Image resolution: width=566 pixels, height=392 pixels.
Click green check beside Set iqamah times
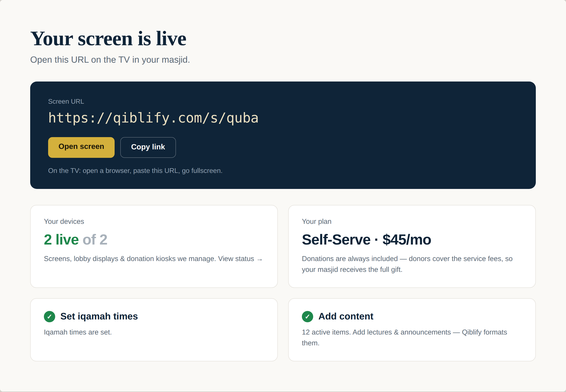coord(50,317)
